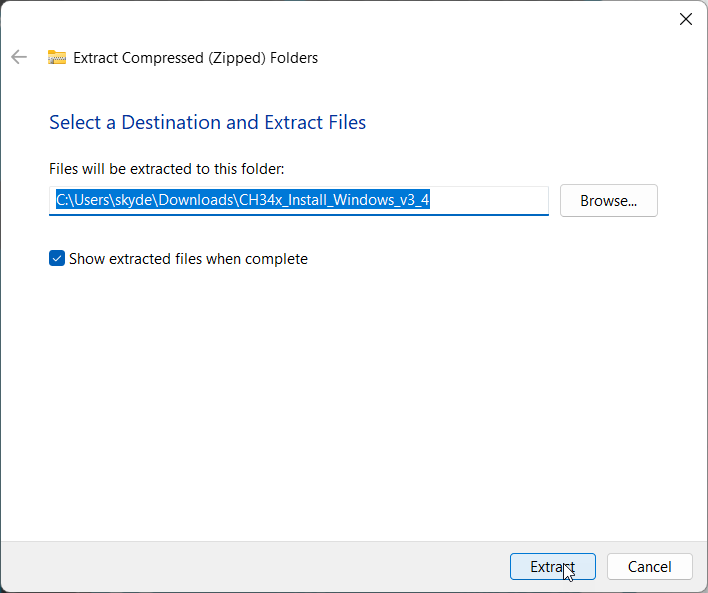Screen dimensions: 708x593
Task: Uncheck Show extracted files when complete
Action: [57, 258]
